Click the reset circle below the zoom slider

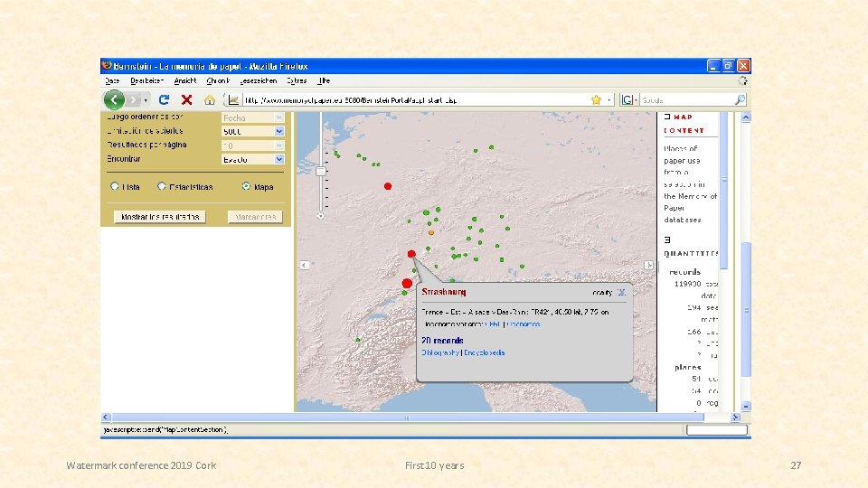coord(320,216)
